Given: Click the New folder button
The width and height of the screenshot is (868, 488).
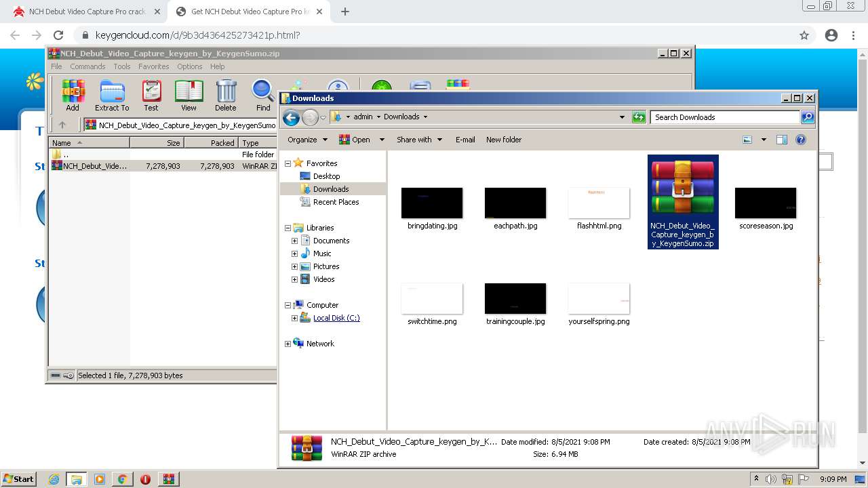Looking at the screenshot, I should point(504,140).
